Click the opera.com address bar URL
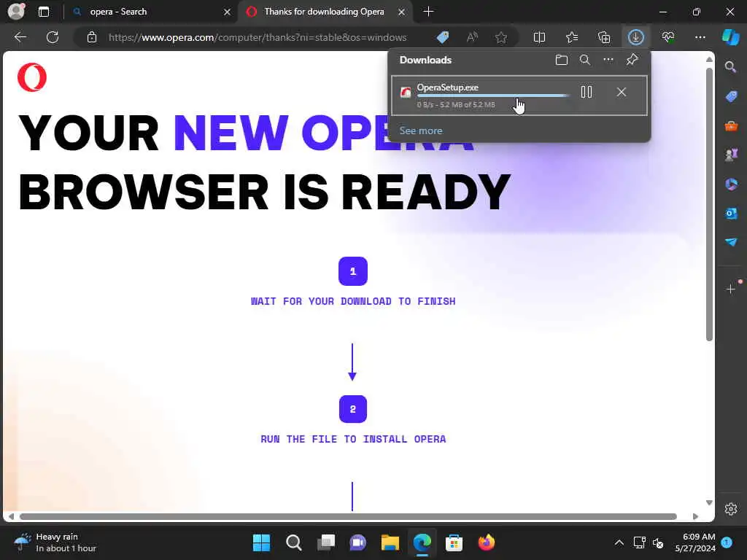747x560 pixels. [258, 37]
